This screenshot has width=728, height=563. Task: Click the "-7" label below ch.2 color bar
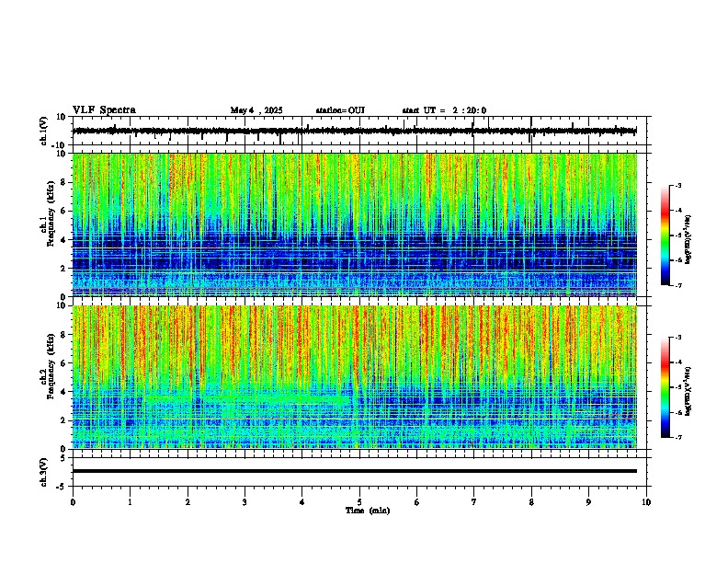point(677,437)
